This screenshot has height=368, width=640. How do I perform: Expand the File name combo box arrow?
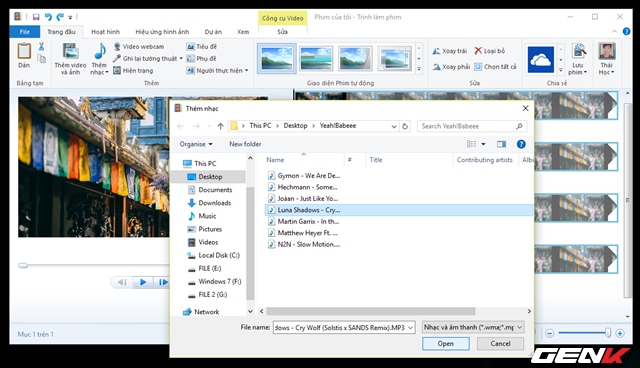click(x=410, y=328)
